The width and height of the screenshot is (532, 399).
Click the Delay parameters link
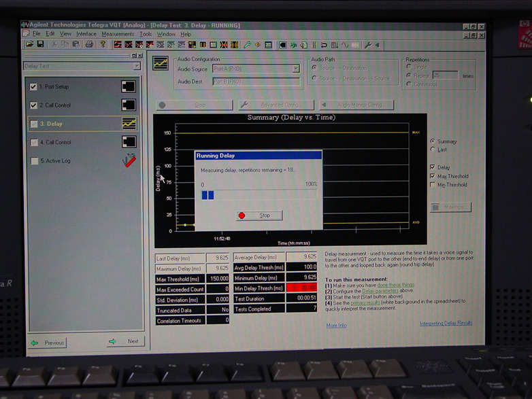[380, 291]
